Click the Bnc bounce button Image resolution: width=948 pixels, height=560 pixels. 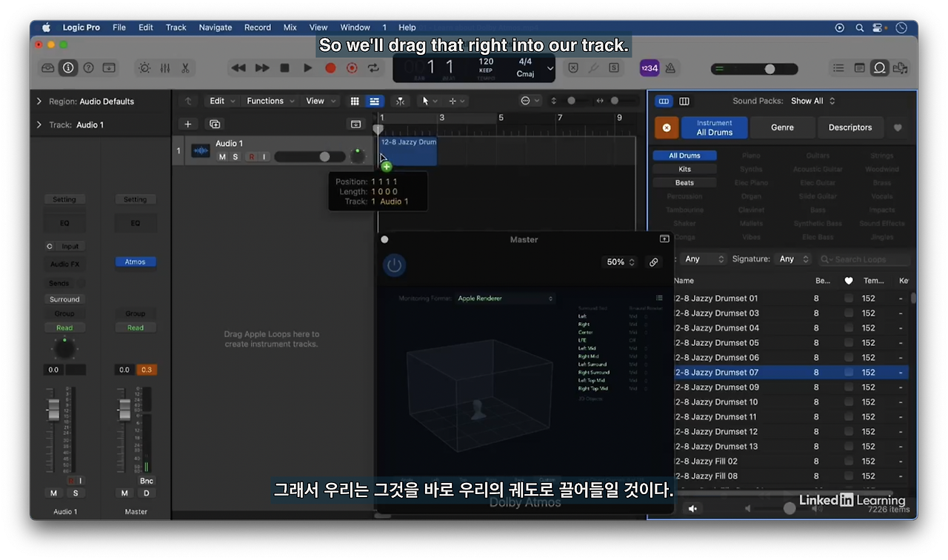click(146, 481)
